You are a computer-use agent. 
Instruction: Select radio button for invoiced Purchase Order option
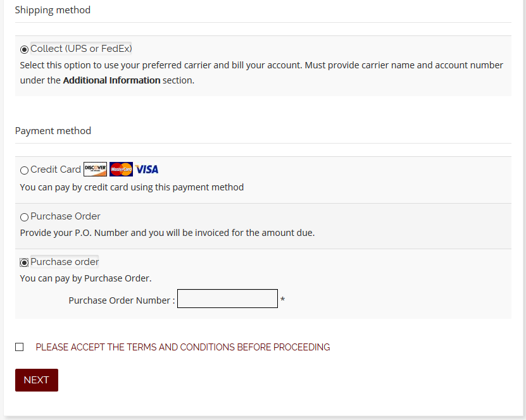pyautogui.click(x=24, y=217)
